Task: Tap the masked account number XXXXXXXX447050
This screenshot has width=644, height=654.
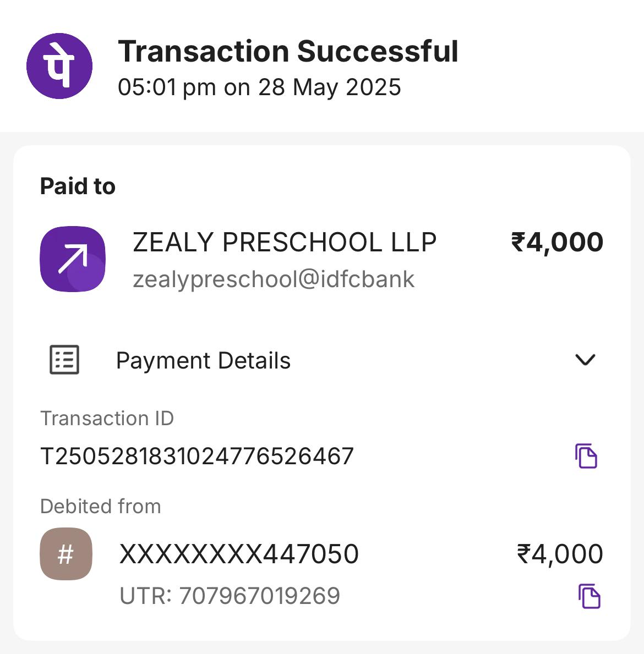Action: click(x=239, y=554)
